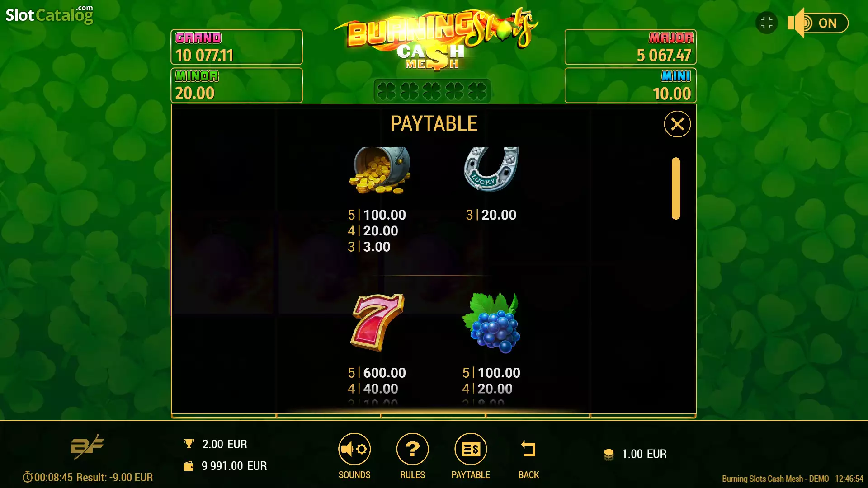
Task: Click the SlotCatalog.com logo link
Action: [49, 15]
